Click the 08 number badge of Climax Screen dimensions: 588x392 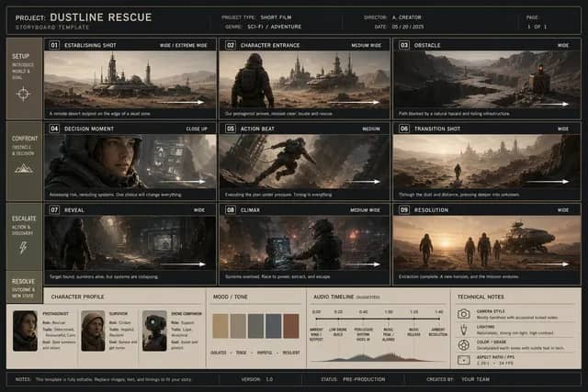point(231,210)
